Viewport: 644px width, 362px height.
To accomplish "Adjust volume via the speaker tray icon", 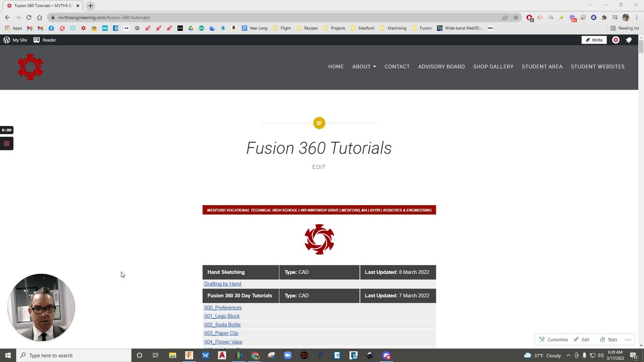I will (601, 355).
